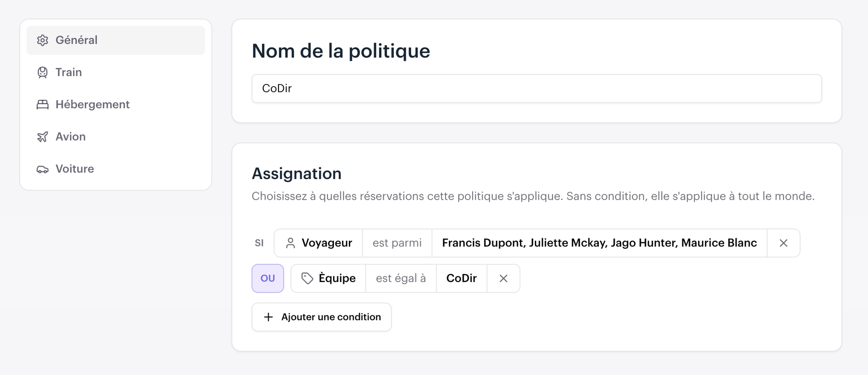Open the Voyageur condition field selector
868x375 pixels.
pyautogui.click(x=318, y=243)
